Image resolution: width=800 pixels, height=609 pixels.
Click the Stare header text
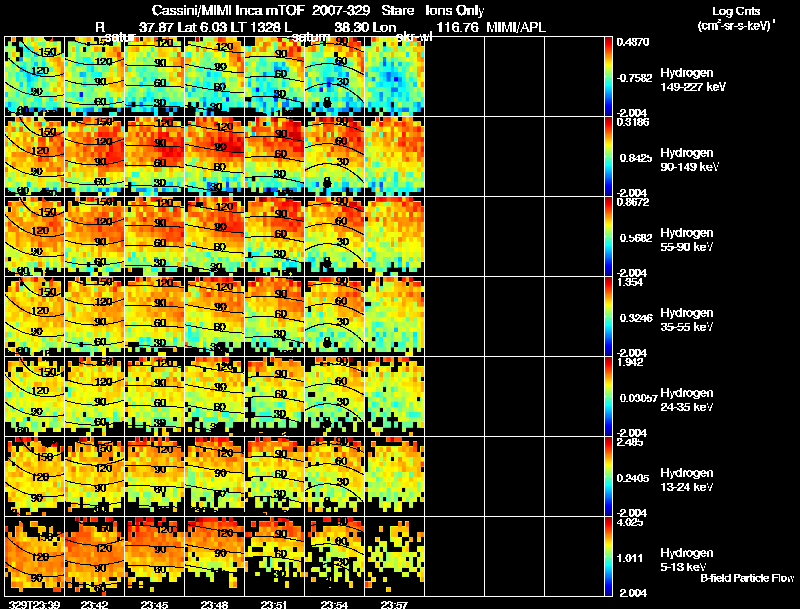[396, 11]
